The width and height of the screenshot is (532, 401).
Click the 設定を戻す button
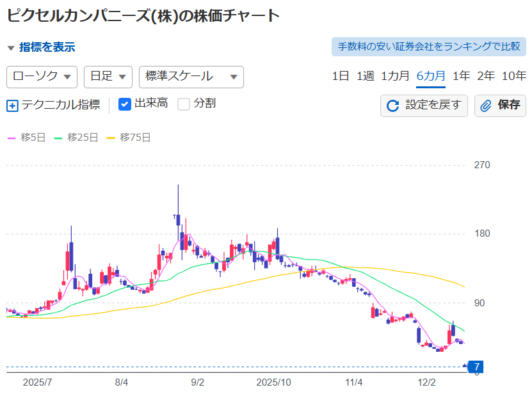pos(424,106)
